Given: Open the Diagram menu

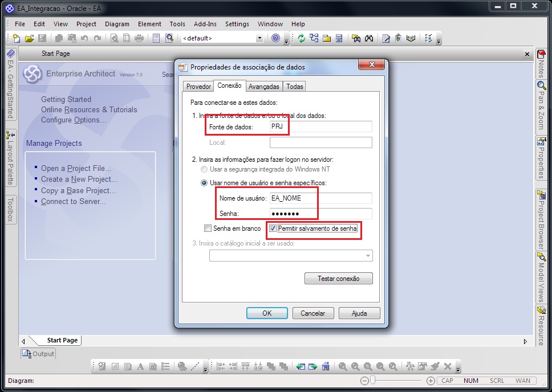Looking at the screenshot, I should (x=117, y=24).
